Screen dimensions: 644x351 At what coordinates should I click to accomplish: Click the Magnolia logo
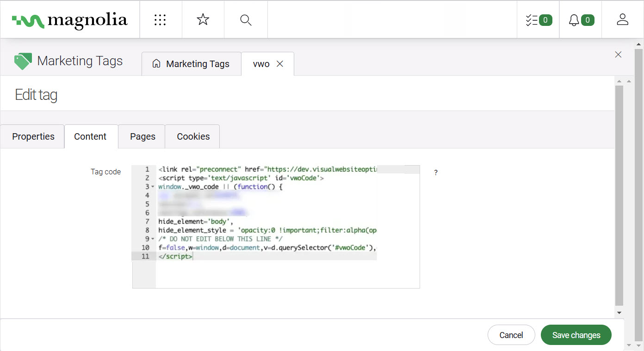click(70, 20)
